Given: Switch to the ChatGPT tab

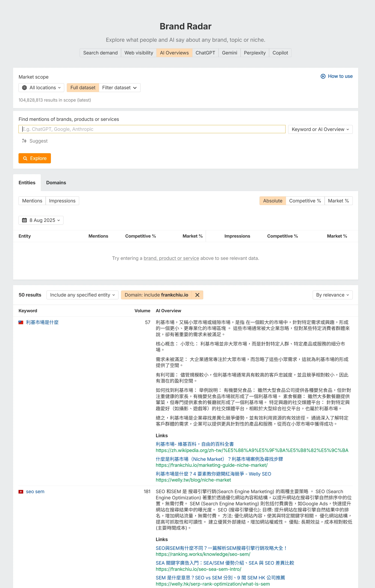Looking at the screenshot, I should (205, 53).
